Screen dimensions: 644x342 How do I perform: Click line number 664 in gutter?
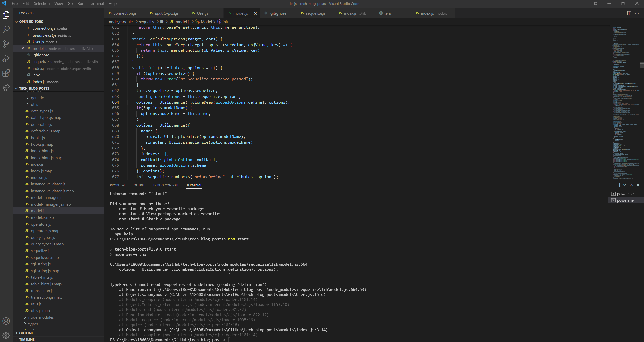115,102
